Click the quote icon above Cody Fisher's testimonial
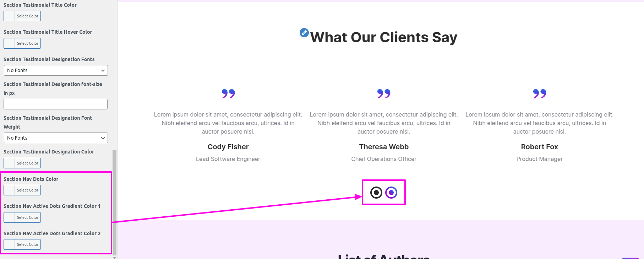 coord(228,93)
